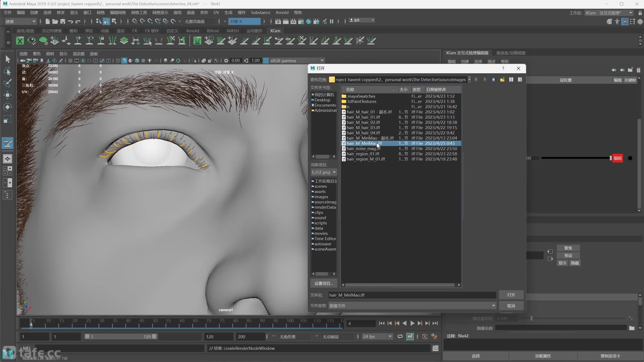Click the New Scene icon
Viewport: 644px width, 362px height.
pos(47,21)
